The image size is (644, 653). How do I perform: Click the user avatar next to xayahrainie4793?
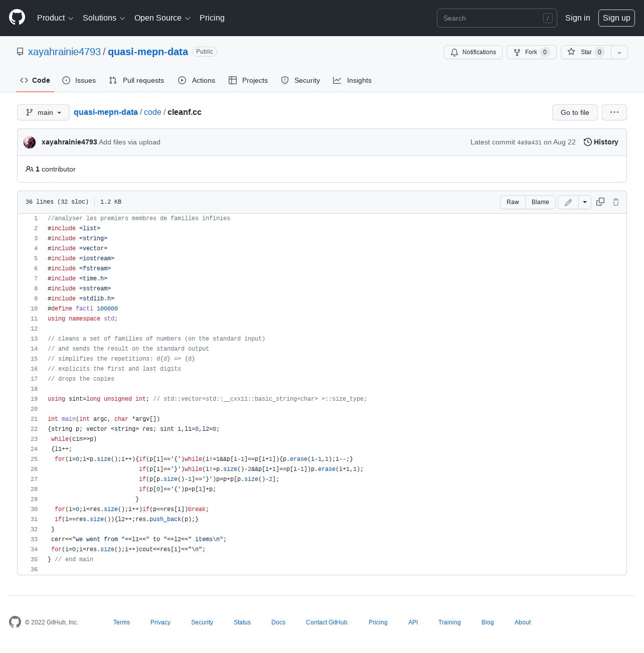click(x=30, y=142)
